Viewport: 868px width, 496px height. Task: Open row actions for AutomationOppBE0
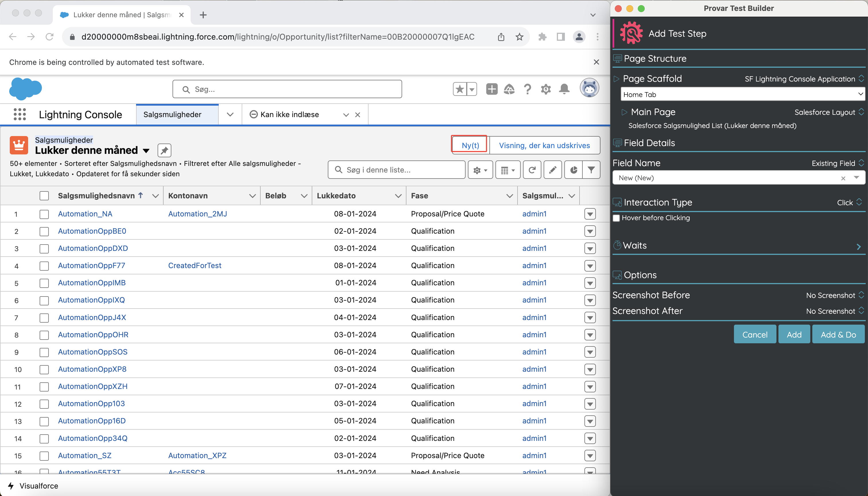[x=590, y=231]
